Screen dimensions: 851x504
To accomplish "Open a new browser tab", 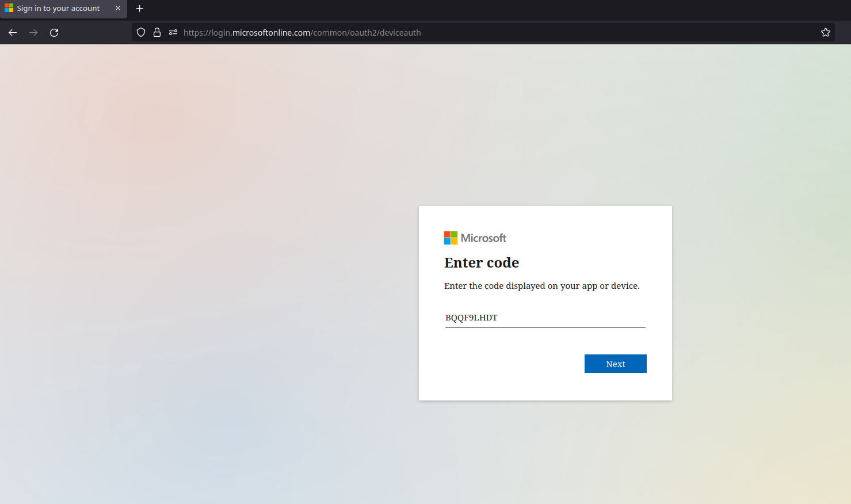I will [139, 9].
